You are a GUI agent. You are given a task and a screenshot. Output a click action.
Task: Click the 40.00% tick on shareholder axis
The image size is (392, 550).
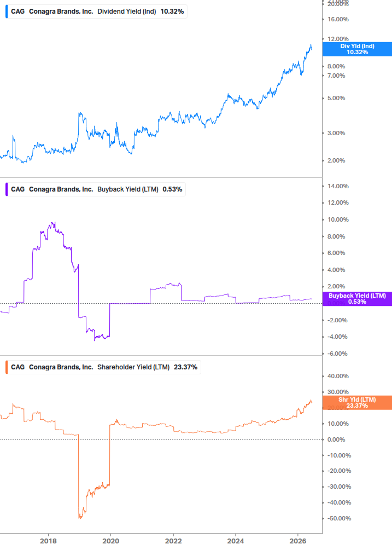coord(338,376)
